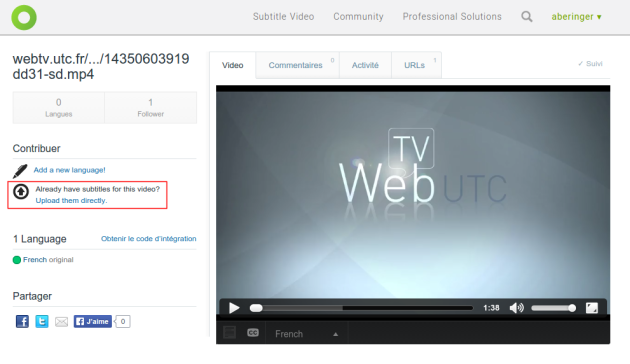Share the video on Twitter icon
The width and height of the screenshot is (630, 364).
pos(42,321)
